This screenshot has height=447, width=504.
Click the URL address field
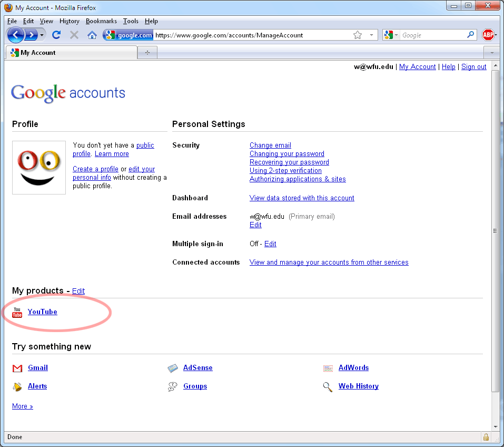(252, 35)
